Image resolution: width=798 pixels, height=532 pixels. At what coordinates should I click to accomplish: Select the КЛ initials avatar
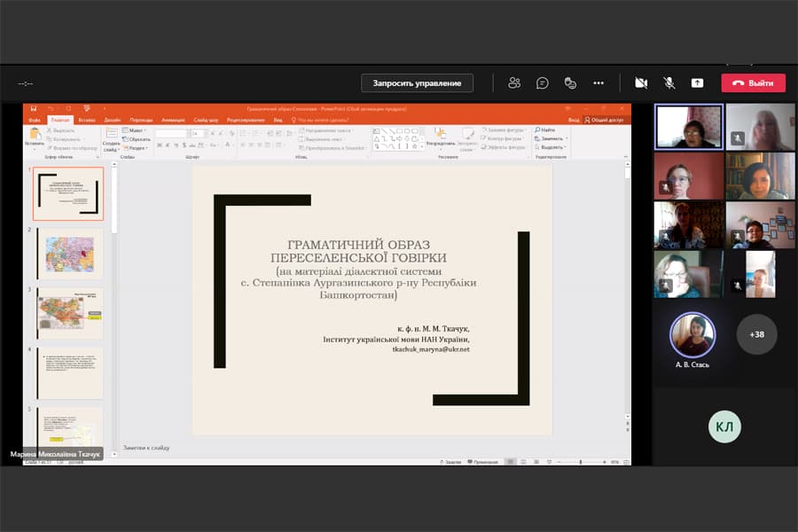pyautogui.click(x=724, y=426)
